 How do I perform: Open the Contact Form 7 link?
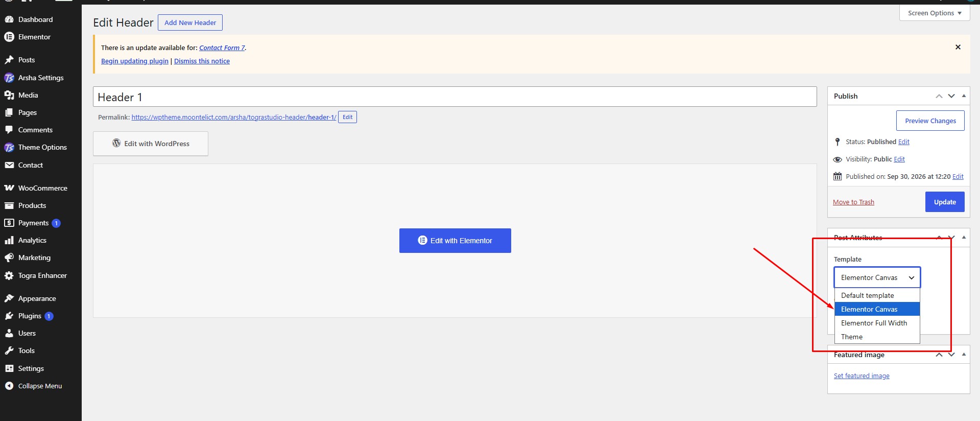222,48
